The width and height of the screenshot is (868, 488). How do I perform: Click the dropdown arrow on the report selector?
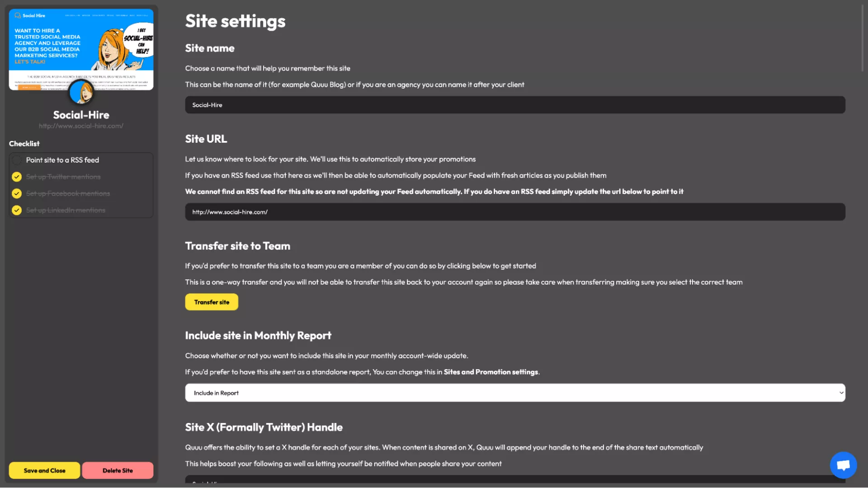(841, 393)
